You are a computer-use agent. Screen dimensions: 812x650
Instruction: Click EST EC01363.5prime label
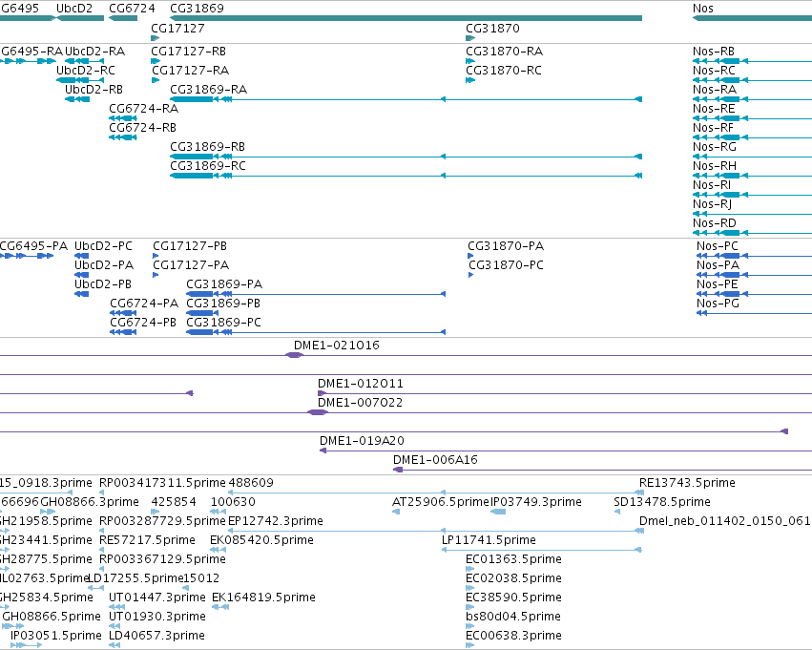pyautogui.click(x=513, y=559)
